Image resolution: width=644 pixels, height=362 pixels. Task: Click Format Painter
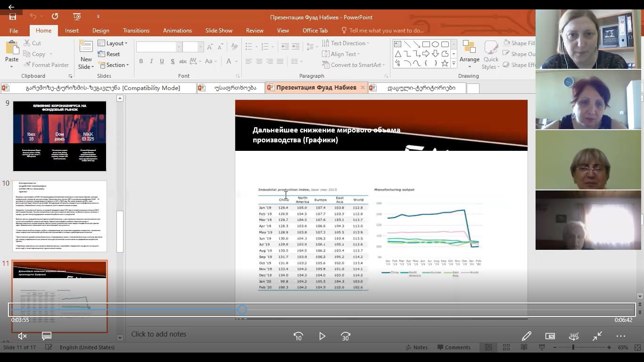(46, 65)
